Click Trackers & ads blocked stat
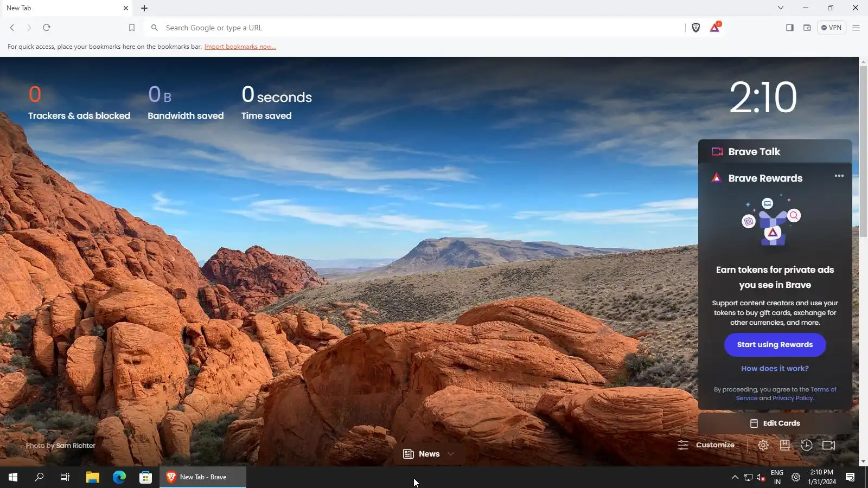Screen dimensions: 868x488 tap(79, 102)
